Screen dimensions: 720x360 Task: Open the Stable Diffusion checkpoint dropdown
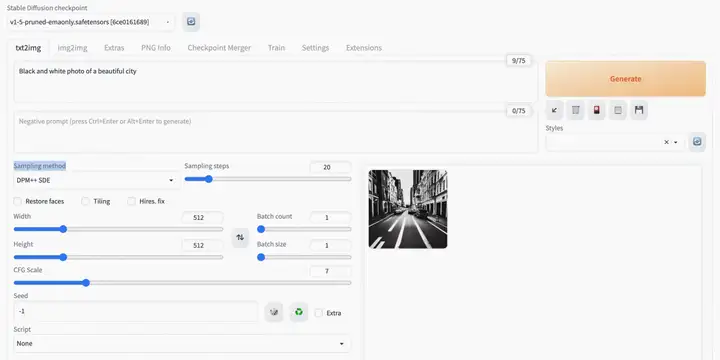click(90, 22)
